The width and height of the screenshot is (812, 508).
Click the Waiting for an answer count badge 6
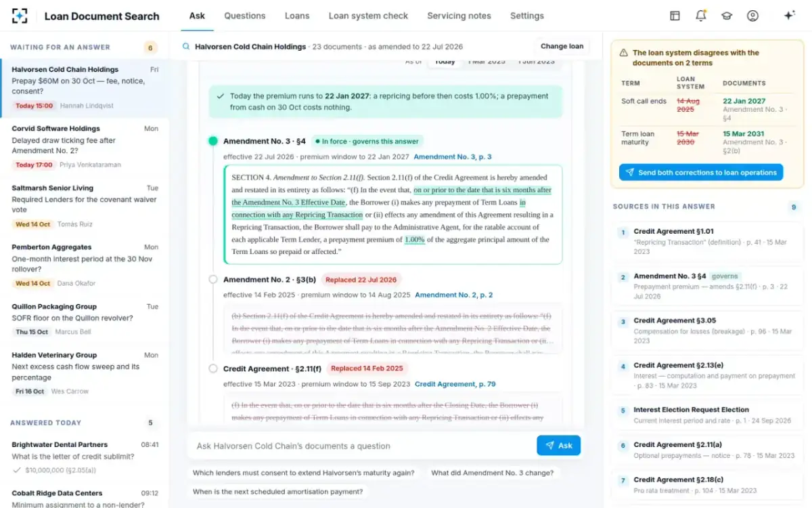(x=150, y=47)
